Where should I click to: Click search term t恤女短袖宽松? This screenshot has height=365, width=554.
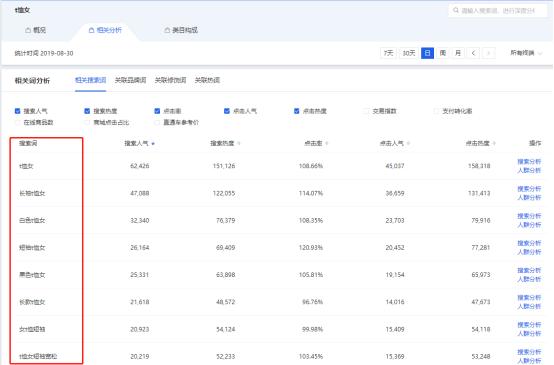point(38,357)
